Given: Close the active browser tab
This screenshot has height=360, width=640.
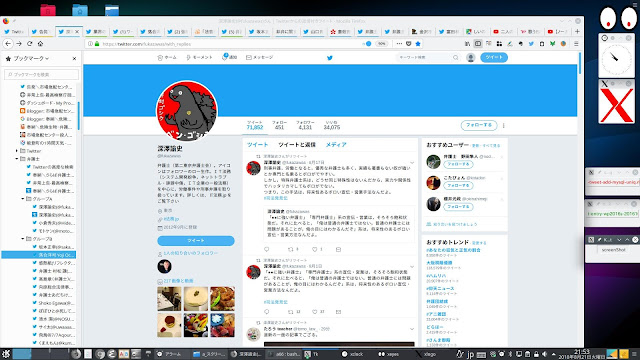Looking at the screenshot, I should coord(77,31).
